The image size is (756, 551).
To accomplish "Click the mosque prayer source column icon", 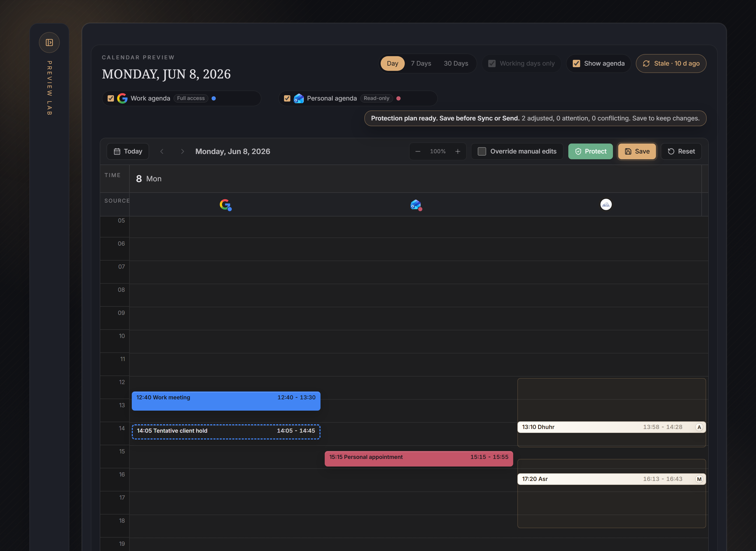I will (x=606, y=204).
